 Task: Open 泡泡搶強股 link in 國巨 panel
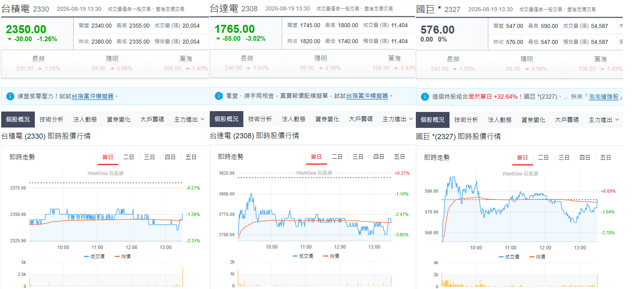click(x=604, y=97)
